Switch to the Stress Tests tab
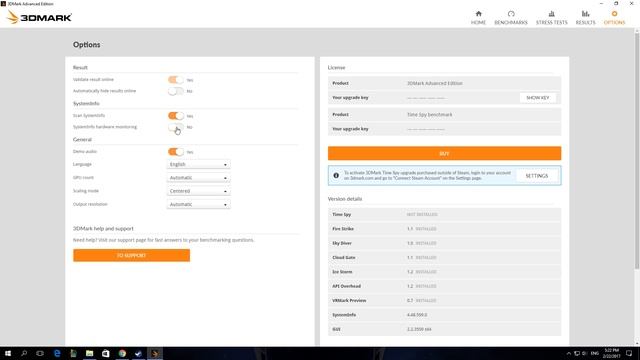The width and height of the screenshot is (640, 360). pos(551,18)
